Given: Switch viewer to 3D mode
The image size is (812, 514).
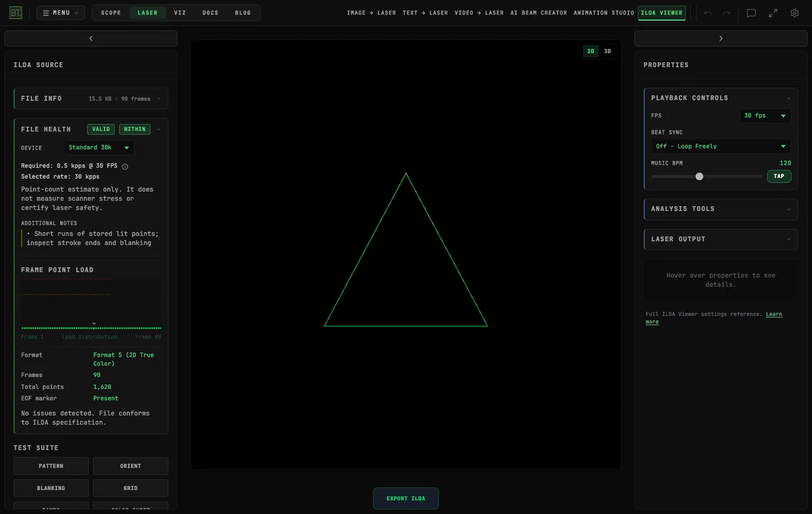Looking at the screenshot, I should [607, 51].
